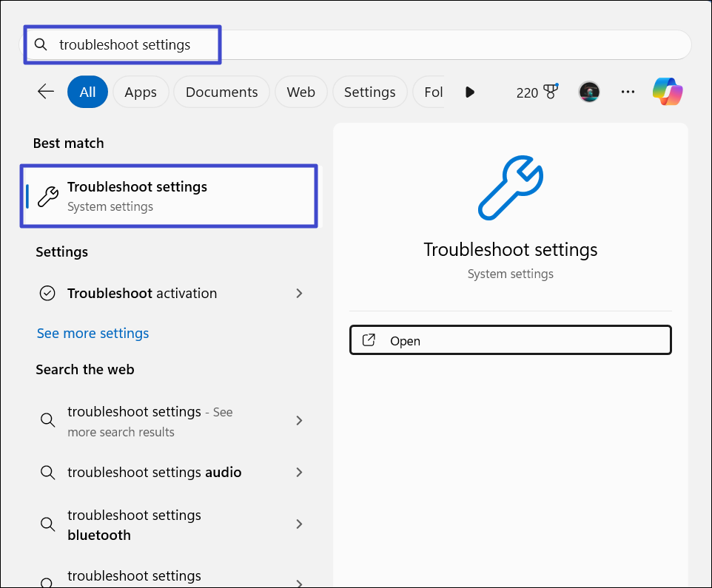Image resolution: width=712 pixels, height=588 pixels.
Task: Switch to the Documents filter tab
Action: [221, 92]
